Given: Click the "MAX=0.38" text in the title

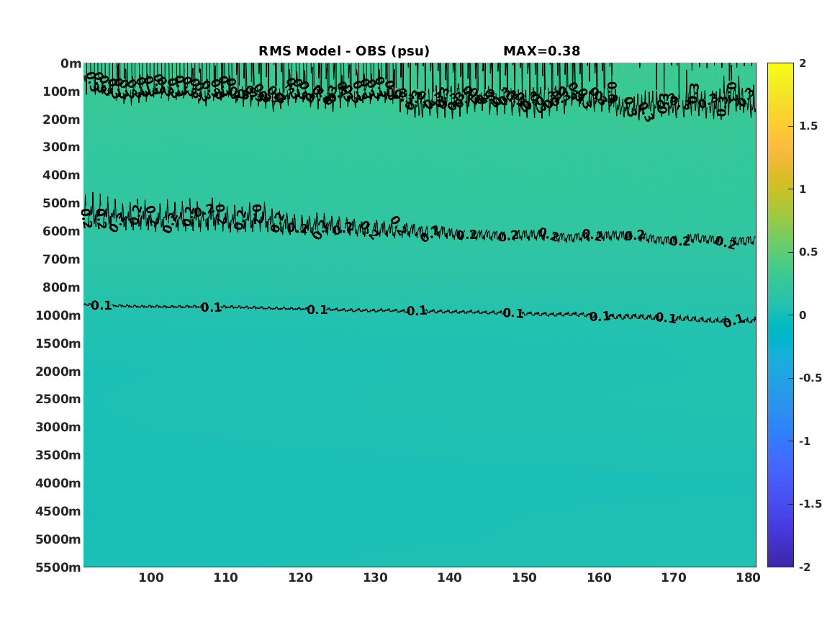Looking at the screenshot, I should 541,51.
